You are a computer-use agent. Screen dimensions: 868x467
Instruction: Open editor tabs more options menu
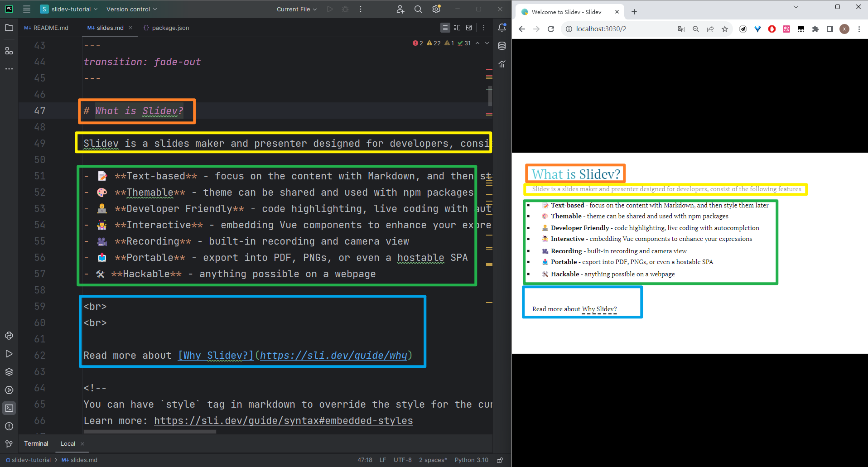click(484, 28)
